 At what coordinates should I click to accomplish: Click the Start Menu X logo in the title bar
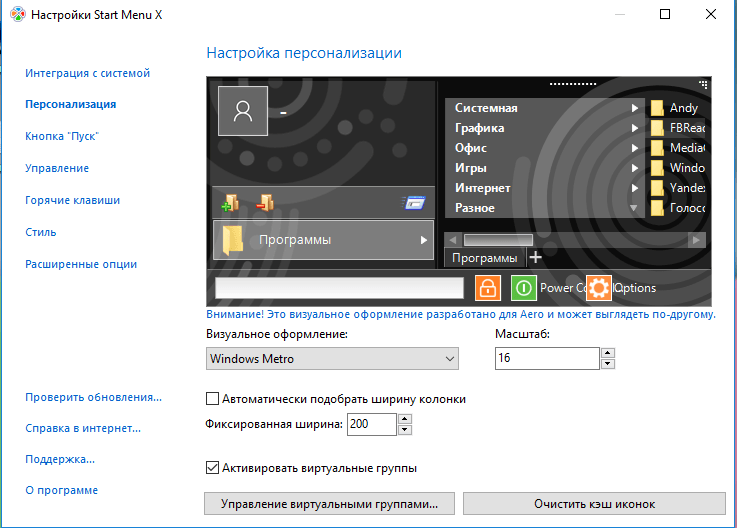click(18, 15)
